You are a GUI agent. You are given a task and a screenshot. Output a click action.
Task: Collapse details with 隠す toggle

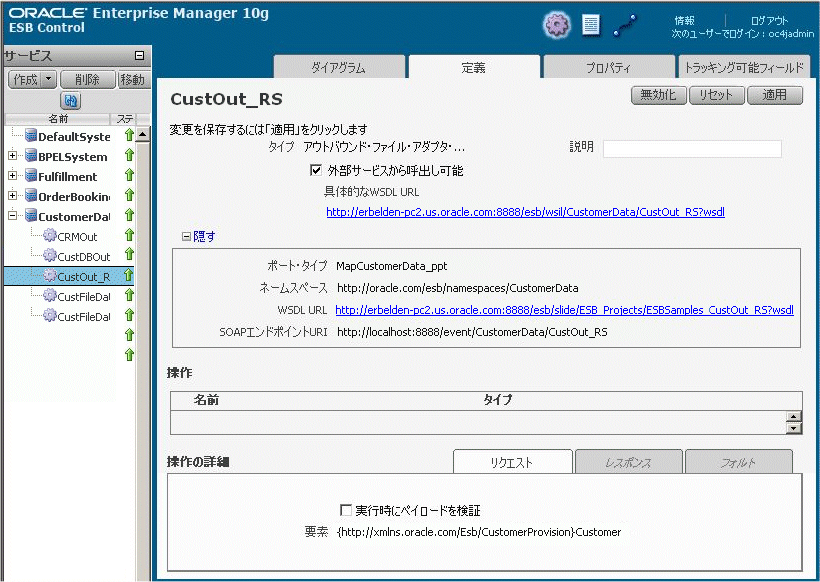tap(199, 236)
